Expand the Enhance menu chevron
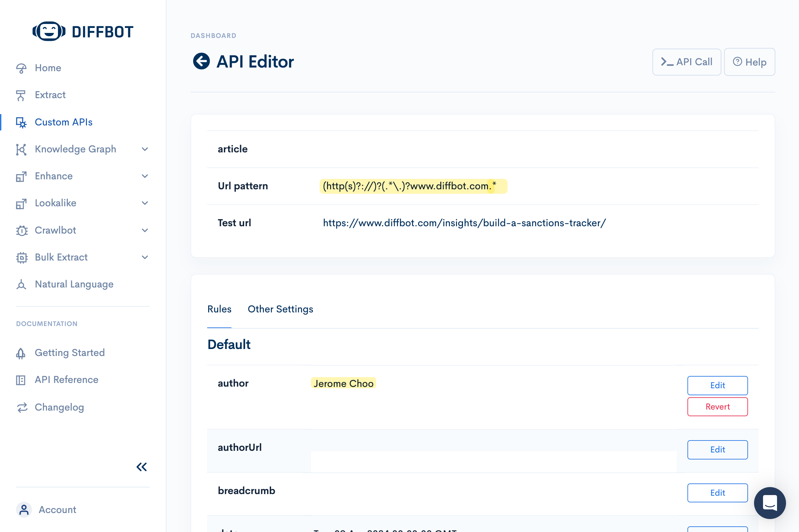 (x=145, y=176)
